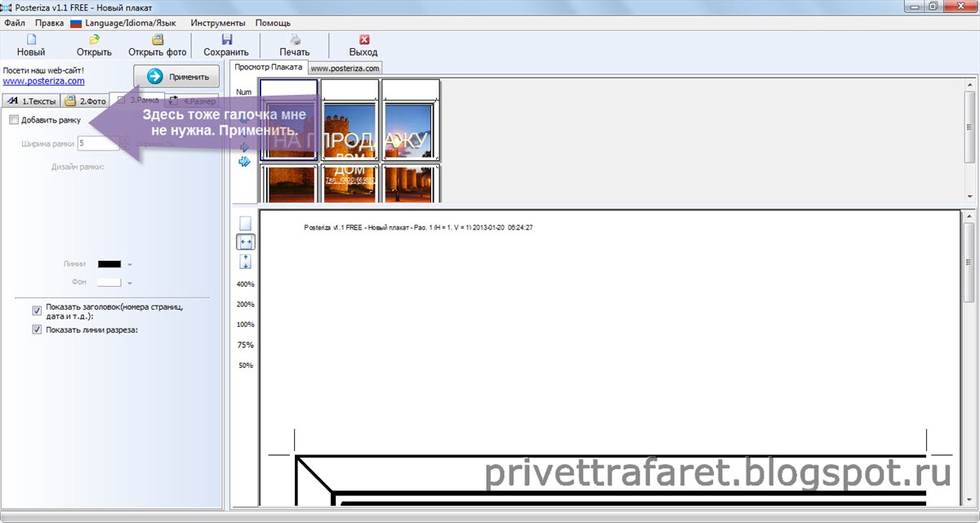Select the bottom-right poster page thumbnail
This screenshot has height=523, width=980.
coord(411,182)
